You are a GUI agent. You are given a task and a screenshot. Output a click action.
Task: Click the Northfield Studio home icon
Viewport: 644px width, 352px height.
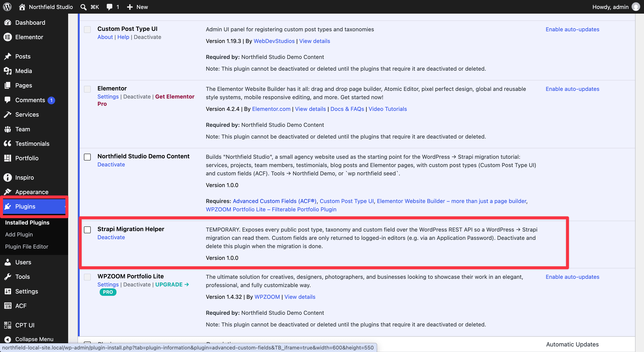click(22, 7)
